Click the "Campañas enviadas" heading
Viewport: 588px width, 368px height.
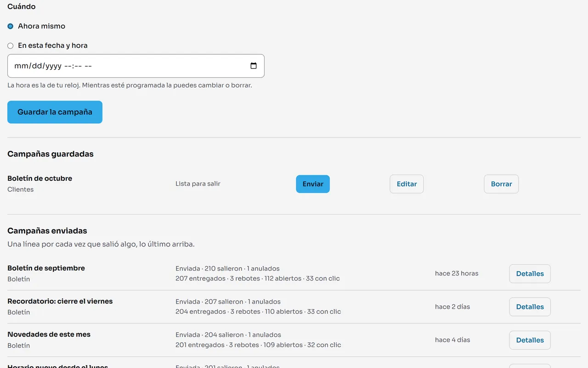[47, 231]
